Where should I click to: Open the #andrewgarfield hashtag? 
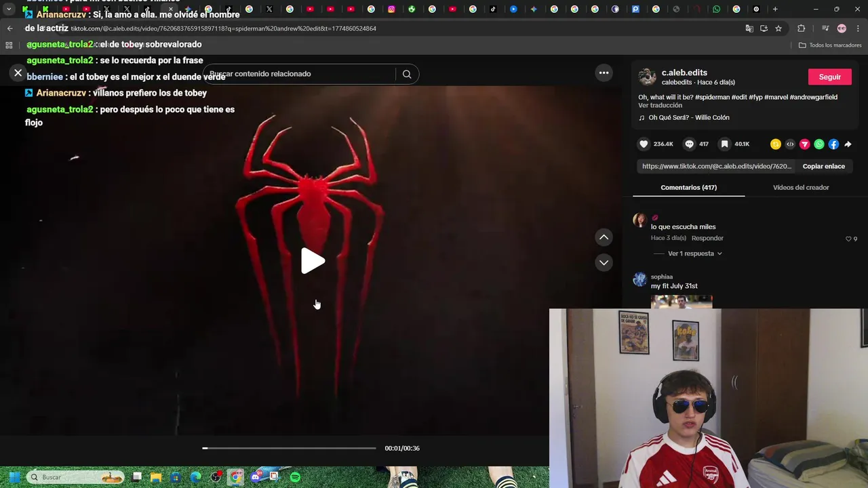pyautogui.click(x=814, y=97)
